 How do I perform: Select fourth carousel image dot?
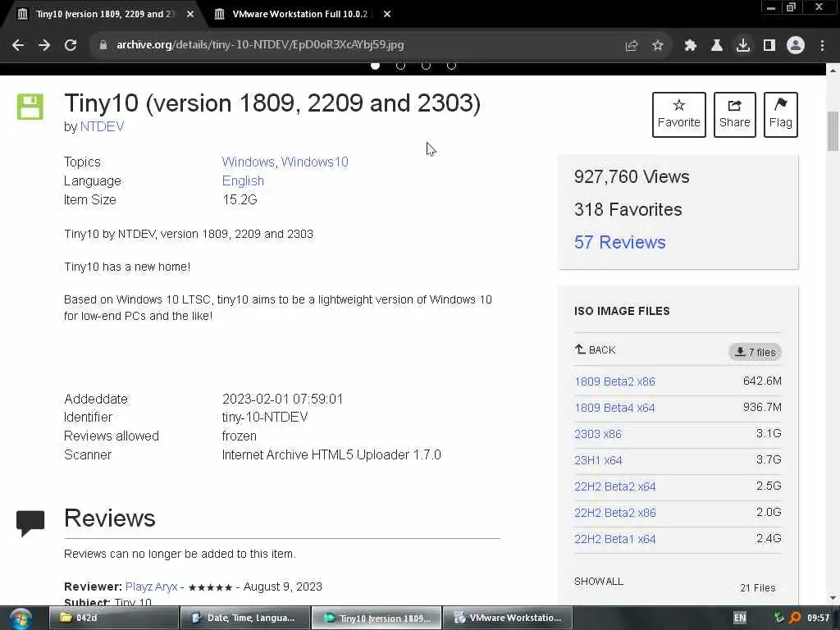[x=452, y=66]
